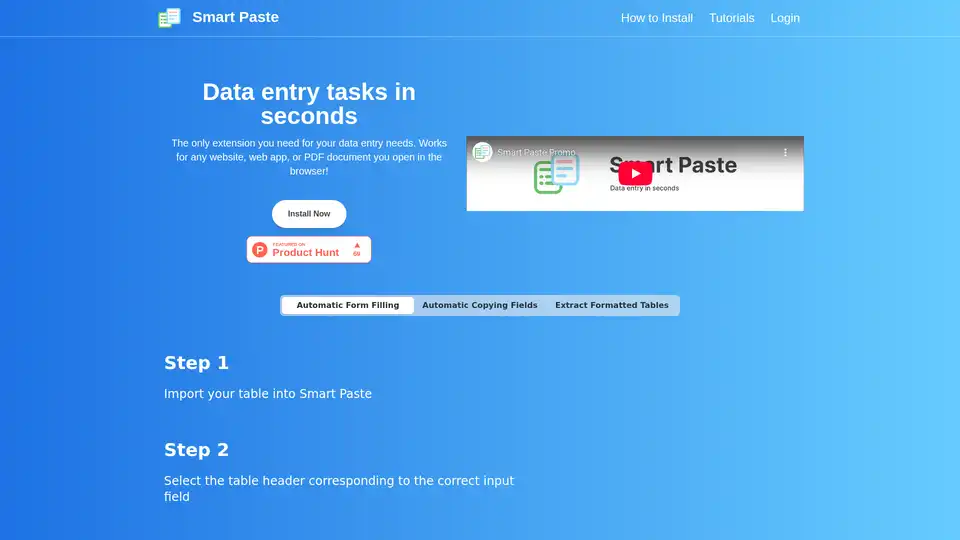Click the large Smart Paste logo in video thumbnail
This screenshot has height=540, width=960.
point(557,173)
